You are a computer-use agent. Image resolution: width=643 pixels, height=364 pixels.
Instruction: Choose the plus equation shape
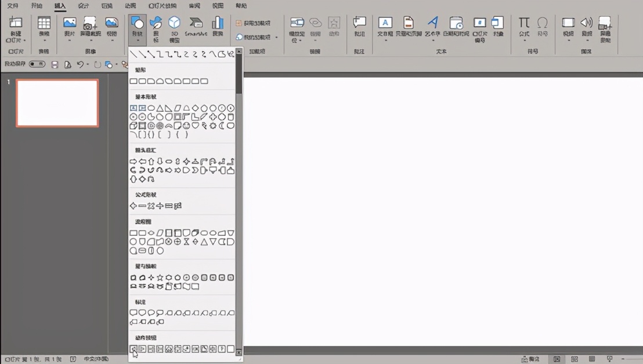(133, 206)
